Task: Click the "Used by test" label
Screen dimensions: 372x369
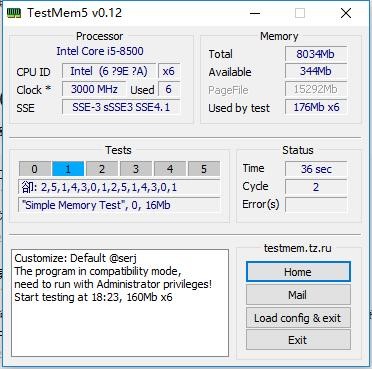Action: click(x=239, y=108)
